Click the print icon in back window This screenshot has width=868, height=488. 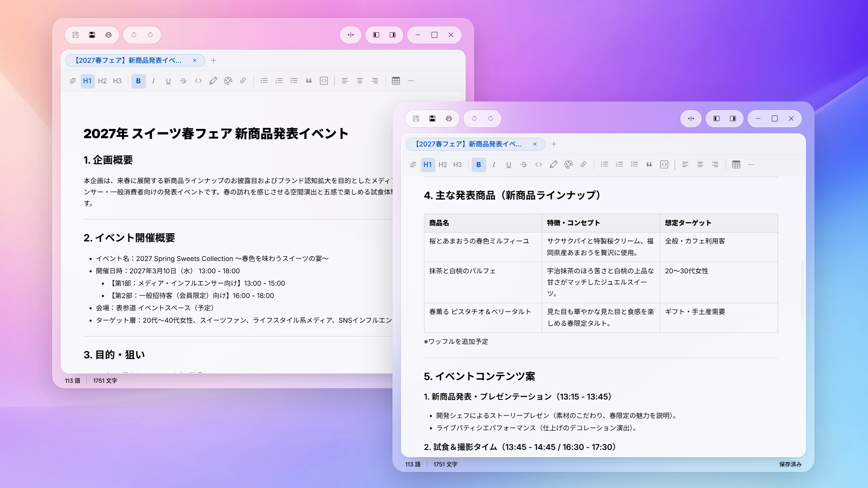pos(108,35)
